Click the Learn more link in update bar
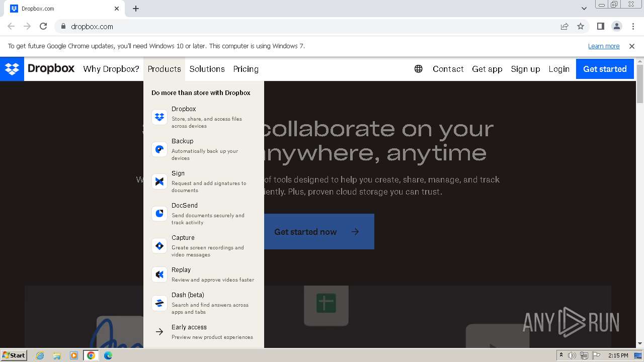This screenshot has width=644, height=362. tap(604, 46)
